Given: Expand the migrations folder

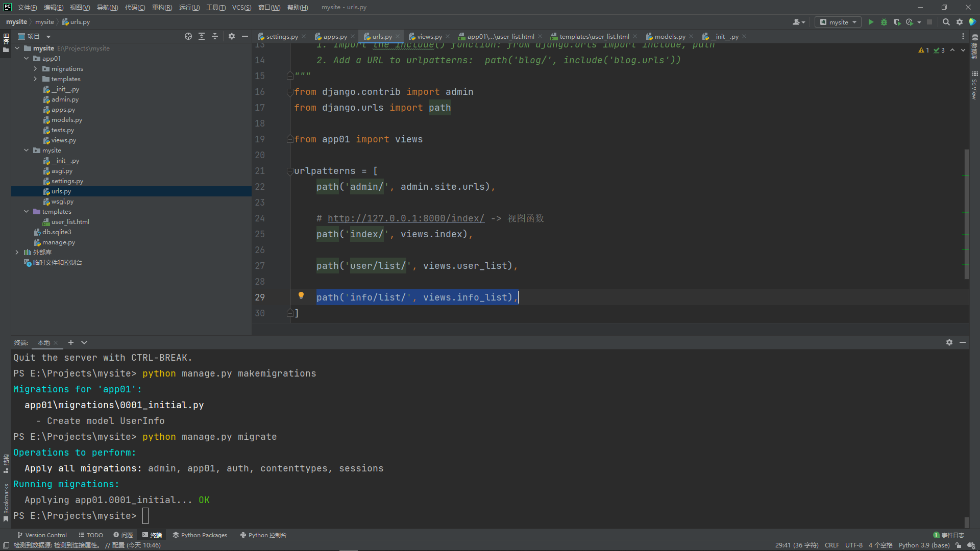Looking at the screenshot, I should [35, 69].
